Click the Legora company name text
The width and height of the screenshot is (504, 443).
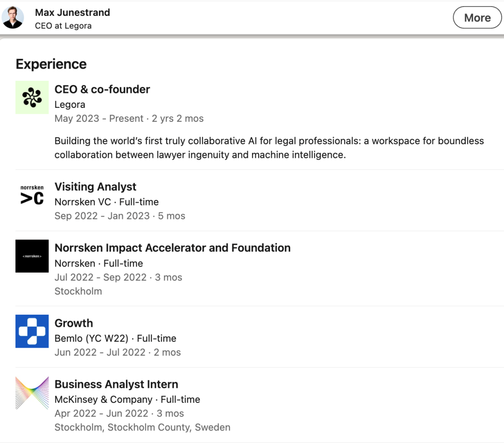pyautogui.click(x=70, y=105)
